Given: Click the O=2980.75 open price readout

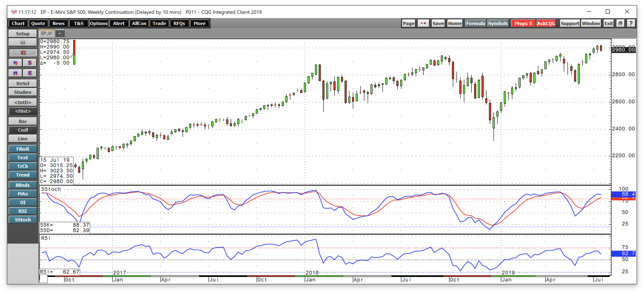Looking at the screenshot, I should pyautogui.click(x=55, y=42).
